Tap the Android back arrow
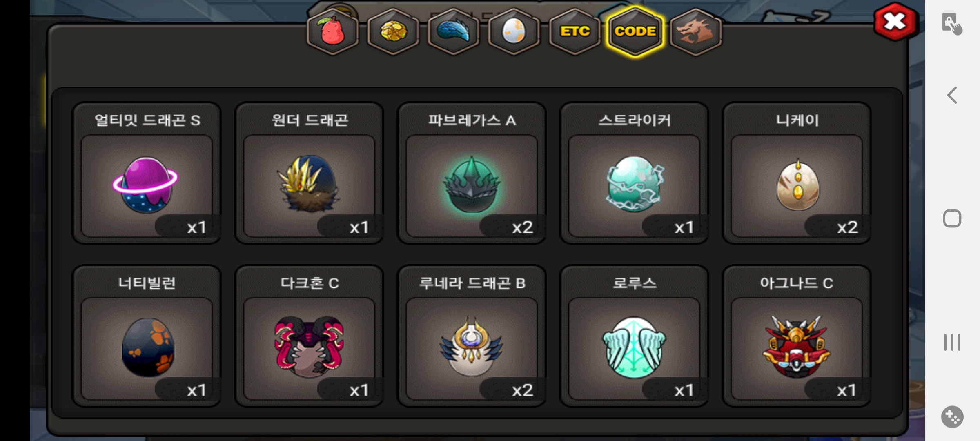This screenshot has height=441, width=980. [952, 96]
